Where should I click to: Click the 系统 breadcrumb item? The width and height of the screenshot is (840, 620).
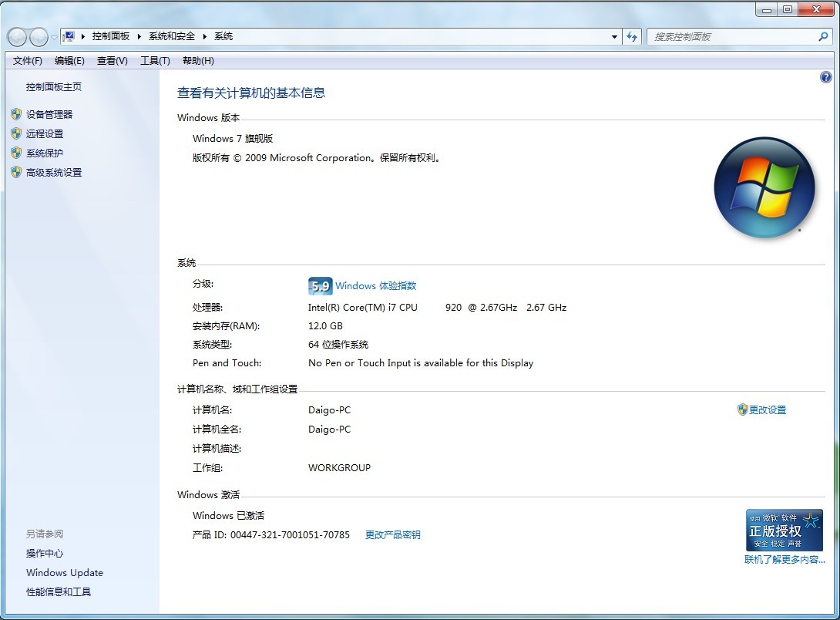[x=223, y=36]
